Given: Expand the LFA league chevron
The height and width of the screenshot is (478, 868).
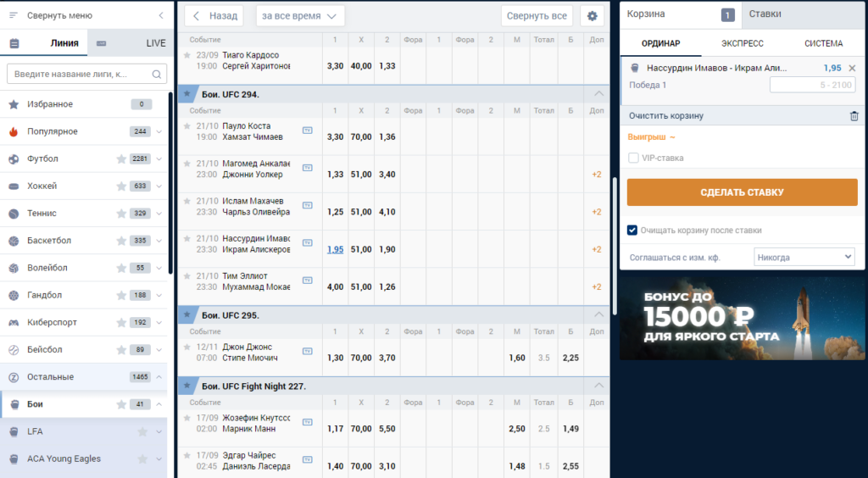Looking at the screenshot, I should pos(159,431).
